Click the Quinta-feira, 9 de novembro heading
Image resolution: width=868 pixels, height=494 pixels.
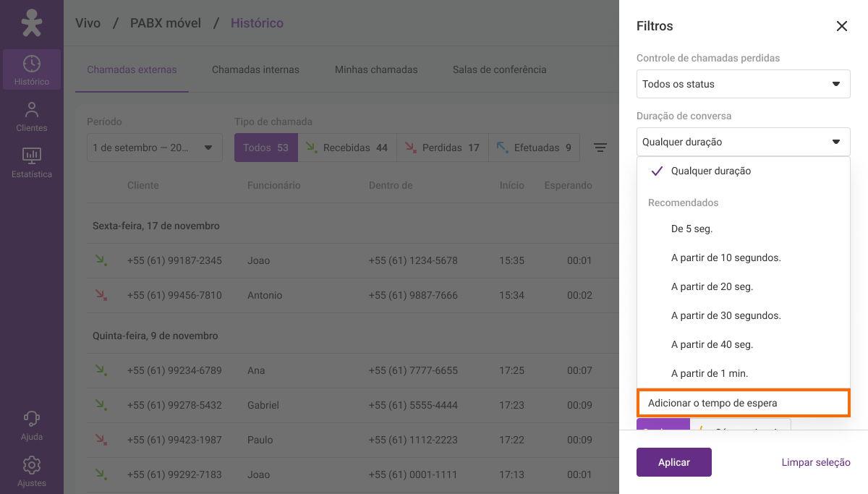(155, 336)
